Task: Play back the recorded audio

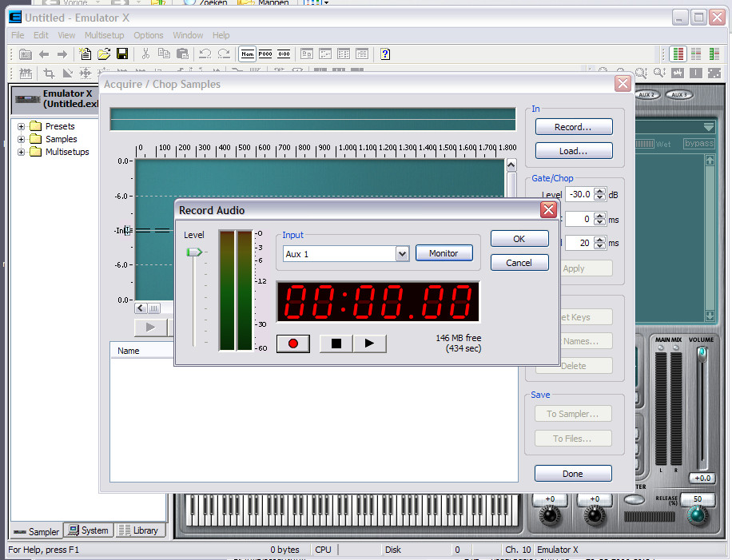Action: point(369,344)
